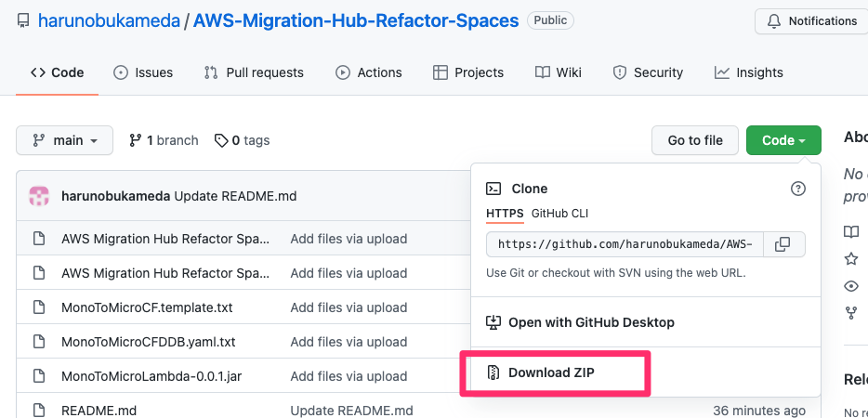Open MonoToMicroLambda-0.0.1.jar file
This screenshot has height=418, width=868.
151,376
